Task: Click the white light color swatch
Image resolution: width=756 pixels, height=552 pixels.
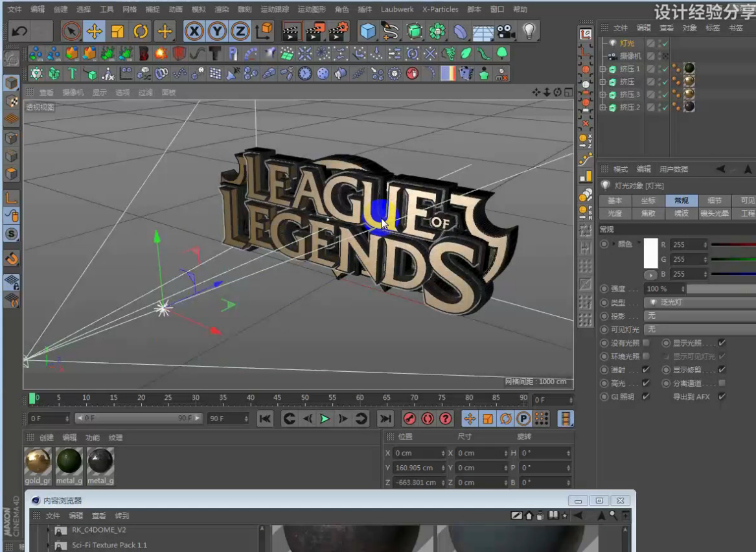Action: [650, 253]
